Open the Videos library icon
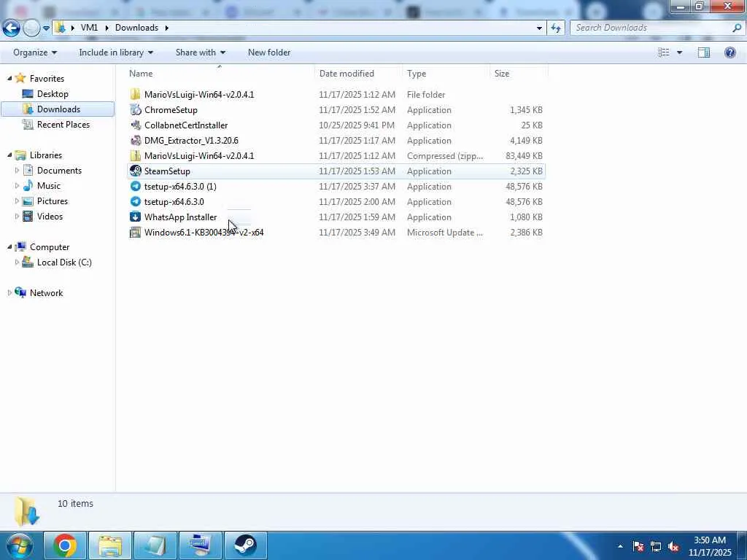 click(28, 216)
